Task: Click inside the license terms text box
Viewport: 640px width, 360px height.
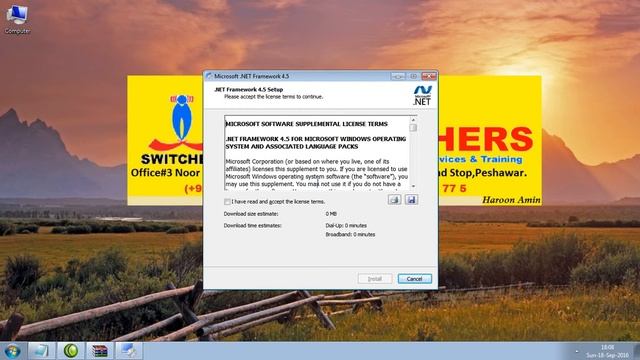Action: 317,153
